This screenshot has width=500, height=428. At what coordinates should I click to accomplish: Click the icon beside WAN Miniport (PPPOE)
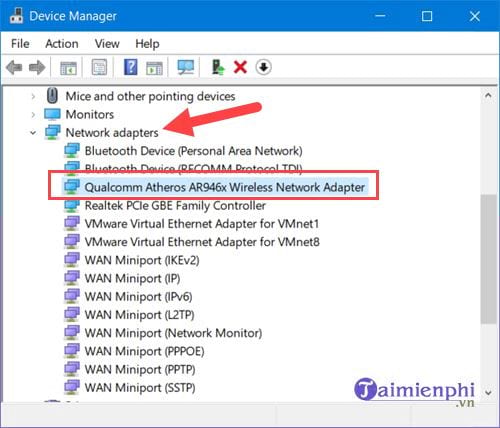[72, 351]
